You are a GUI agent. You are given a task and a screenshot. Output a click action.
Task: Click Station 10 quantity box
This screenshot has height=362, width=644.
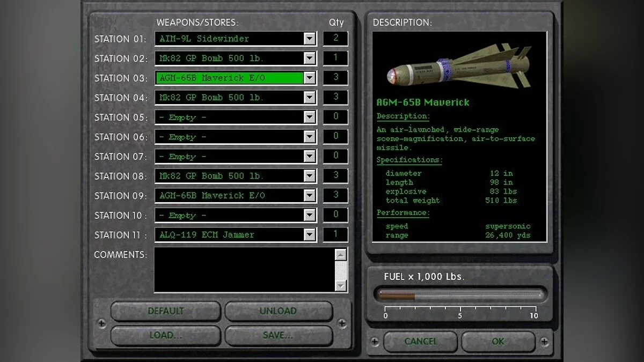[335, 215]
